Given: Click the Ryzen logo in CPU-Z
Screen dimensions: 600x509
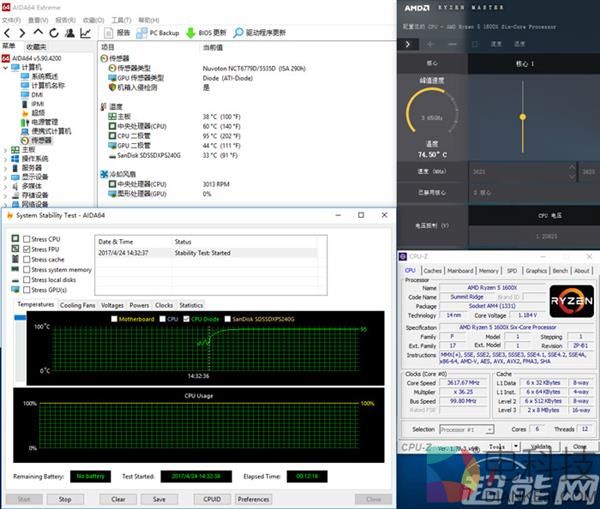Looking at the screenshot, I should tap(571, 301).
